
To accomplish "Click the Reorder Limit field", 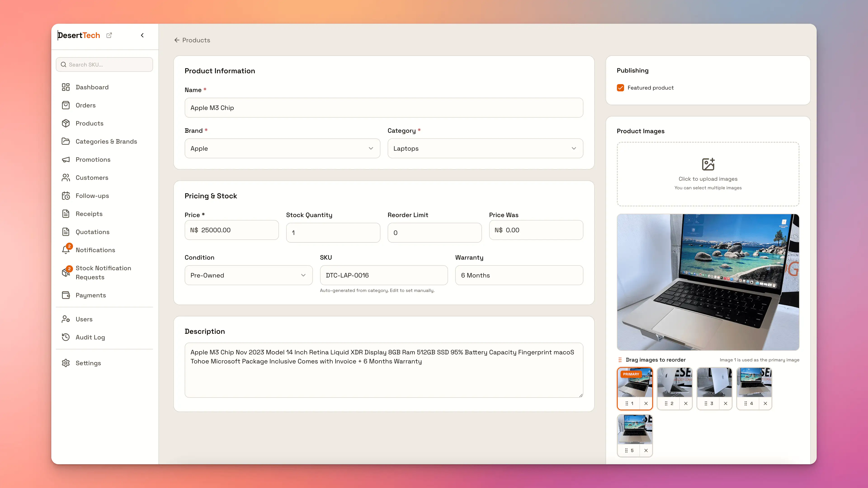I will coord(435,232).
